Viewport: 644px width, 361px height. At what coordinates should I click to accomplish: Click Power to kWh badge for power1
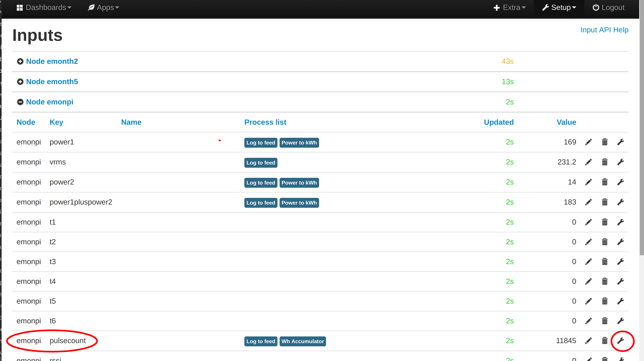[299, 143]
